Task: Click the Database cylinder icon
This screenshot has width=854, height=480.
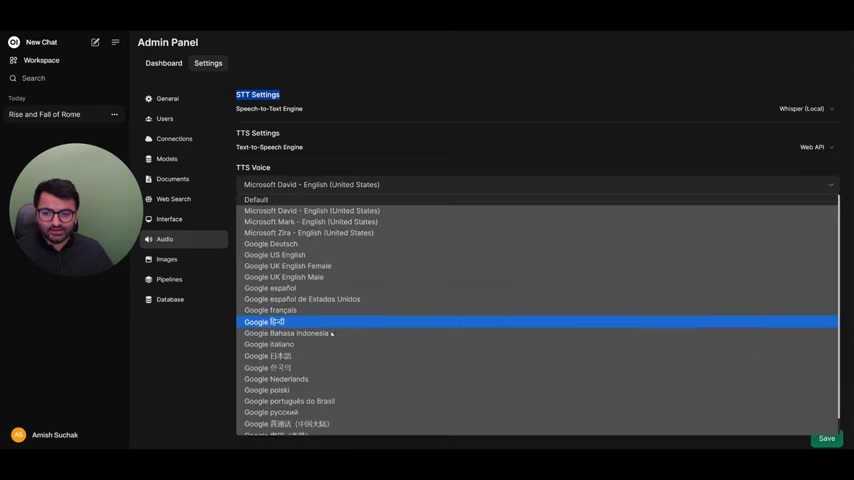Action: (149, 300)
